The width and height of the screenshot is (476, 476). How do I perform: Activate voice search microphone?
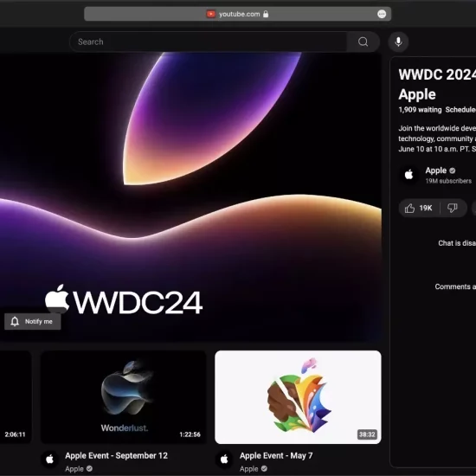pos(398,42)
